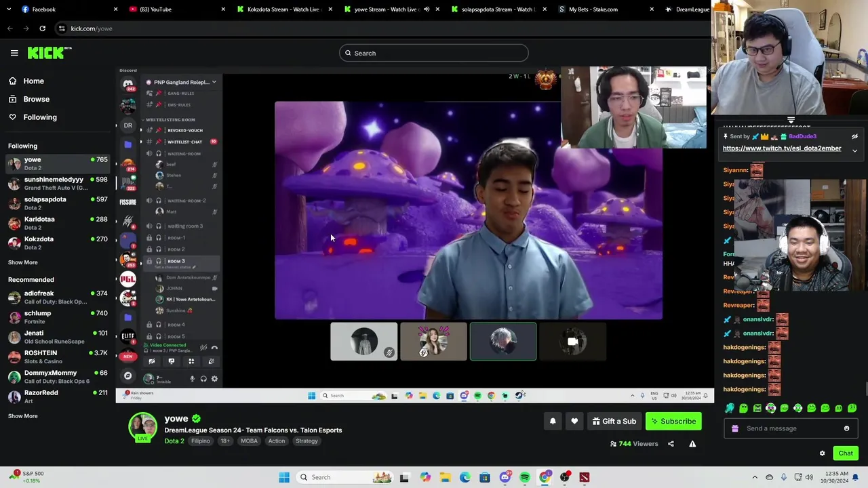Open Home in Kick sidebar
Image resolution: width=868 pixels, height=488 pixels.
coord(33,81)
